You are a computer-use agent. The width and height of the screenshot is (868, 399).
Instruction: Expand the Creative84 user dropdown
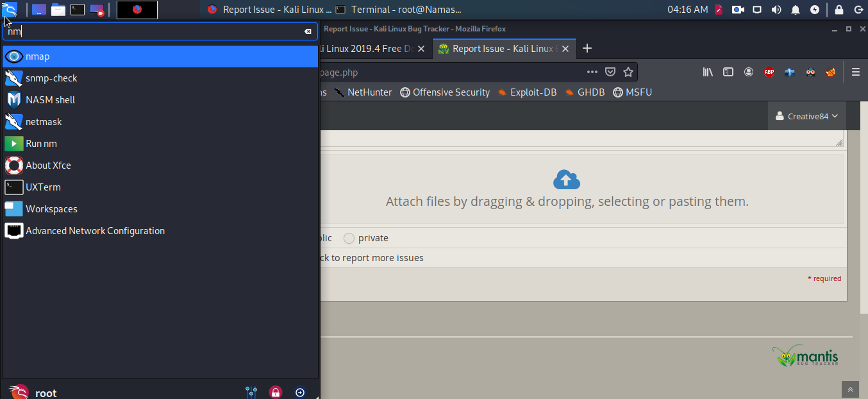click(806, 116)
